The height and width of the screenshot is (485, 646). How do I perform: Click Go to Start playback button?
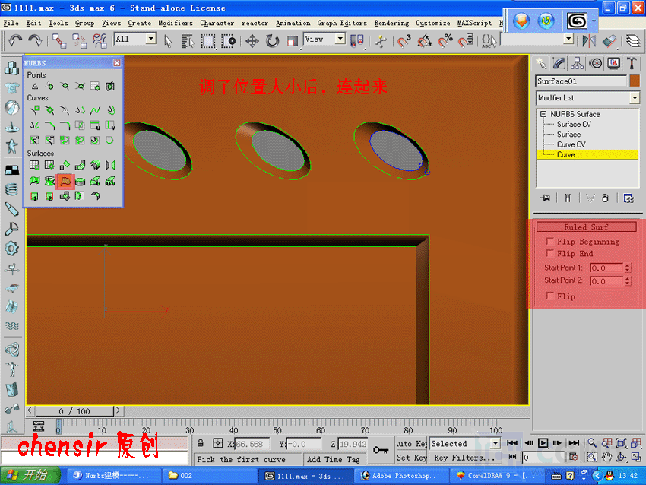(513, 443)
